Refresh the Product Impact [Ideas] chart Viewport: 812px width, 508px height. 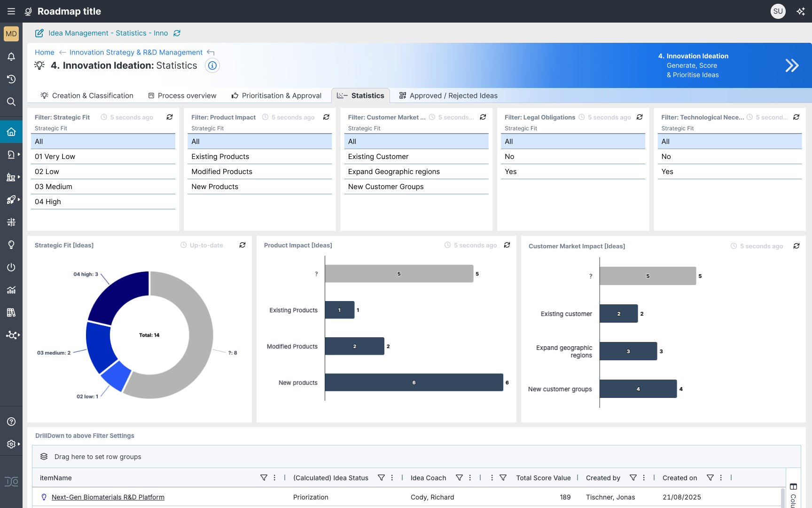pyautogui.click(x=507, y=245)
